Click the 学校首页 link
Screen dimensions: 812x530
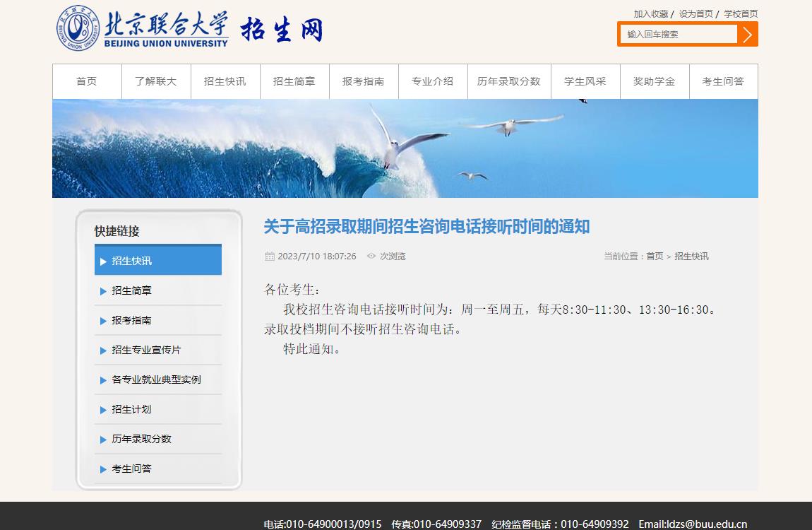pos(741,14)
